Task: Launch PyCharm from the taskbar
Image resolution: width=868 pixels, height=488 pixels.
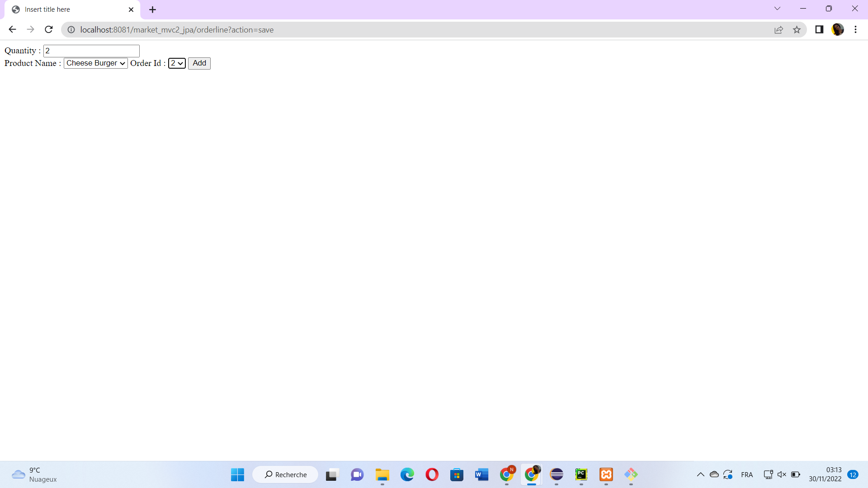Action: (x=581, y=474)
